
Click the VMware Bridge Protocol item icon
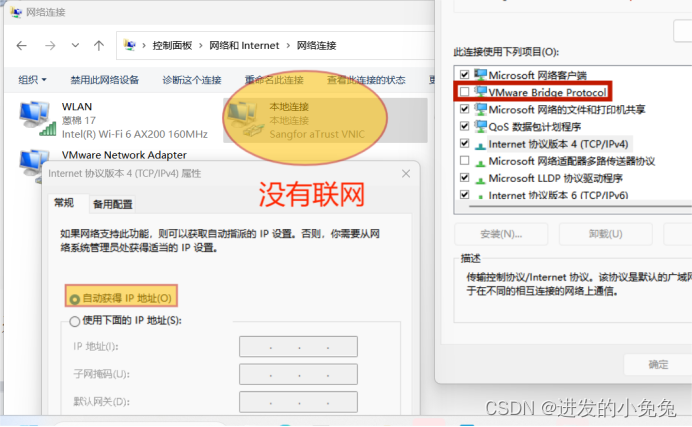[x=480, y=92]
